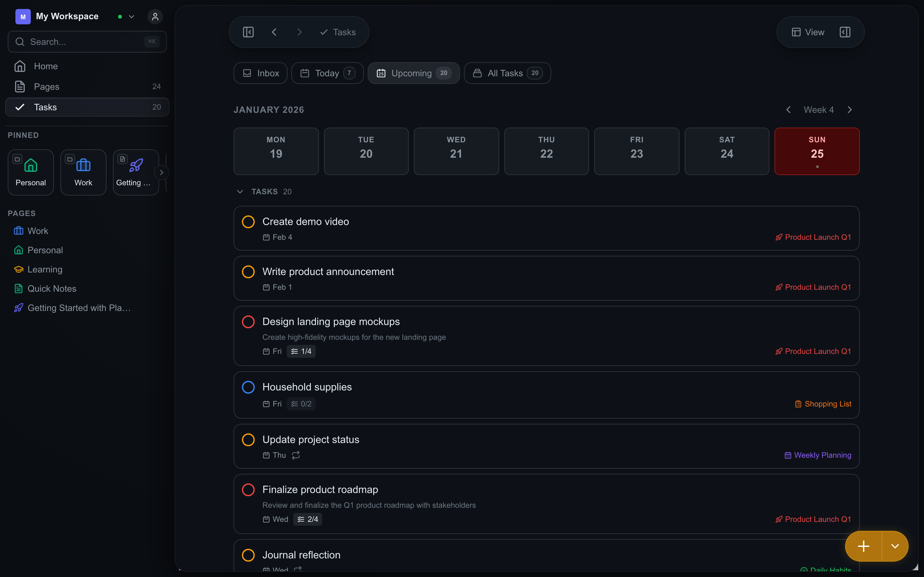Click the repeat icon on Update project status
This screenshot has width=924, height=577.
coord(296,455)
